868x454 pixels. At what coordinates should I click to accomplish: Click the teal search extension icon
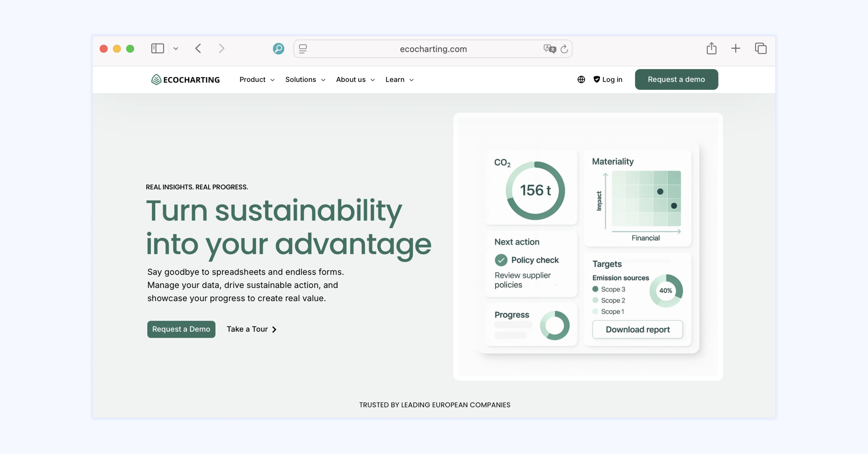click(x=278, y=49)
